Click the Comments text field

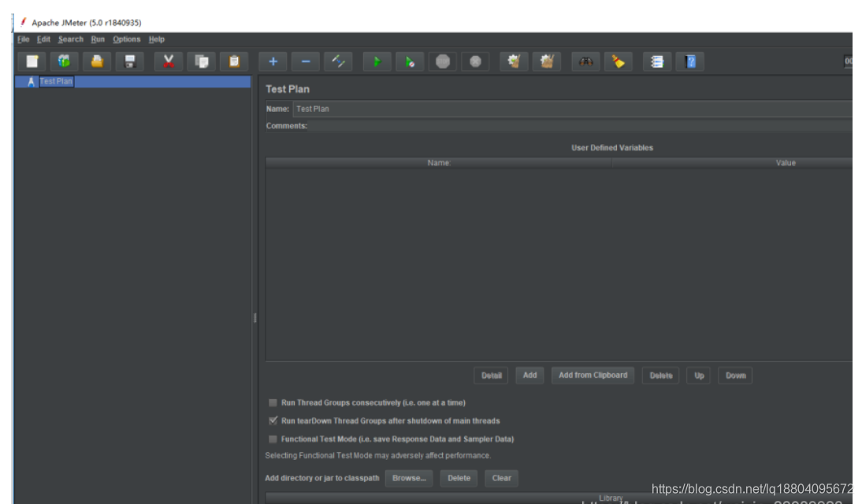(x=581, y=126)
